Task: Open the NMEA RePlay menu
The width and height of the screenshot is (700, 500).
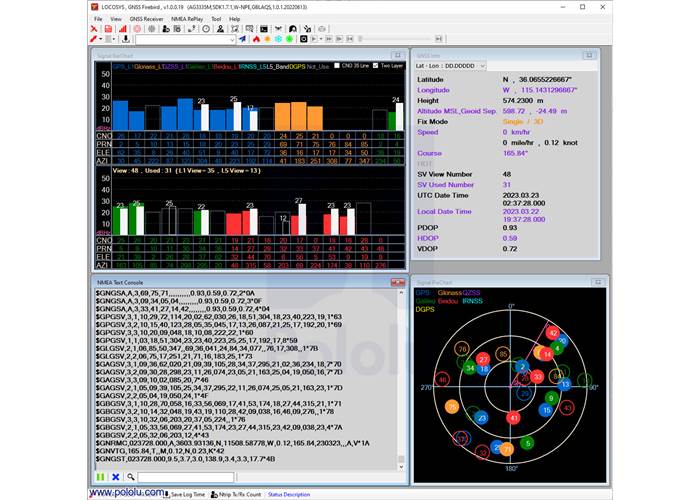Action: coord(188,19)
